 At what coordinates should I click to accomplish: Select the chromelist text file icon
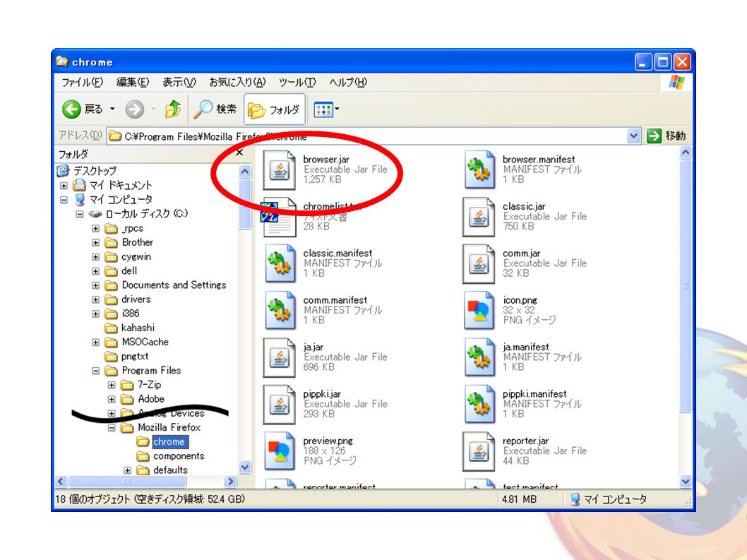[x=279, y=217]
